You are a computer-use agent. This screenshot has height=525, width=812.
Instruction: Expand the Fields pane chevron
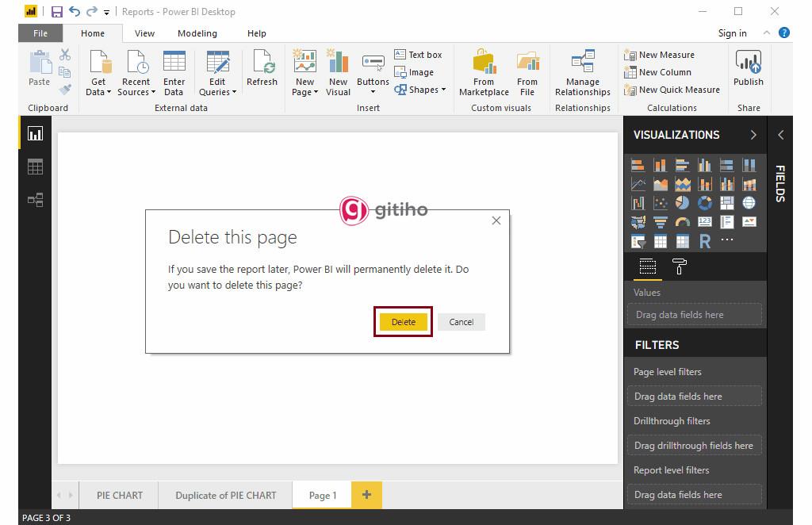tap(780, 135)
